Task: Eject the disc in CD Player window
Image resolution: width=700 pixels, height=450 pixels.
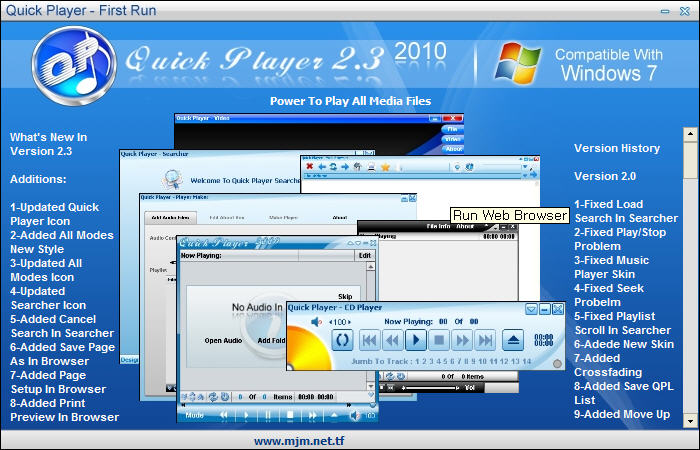Action: coord(513,340)
